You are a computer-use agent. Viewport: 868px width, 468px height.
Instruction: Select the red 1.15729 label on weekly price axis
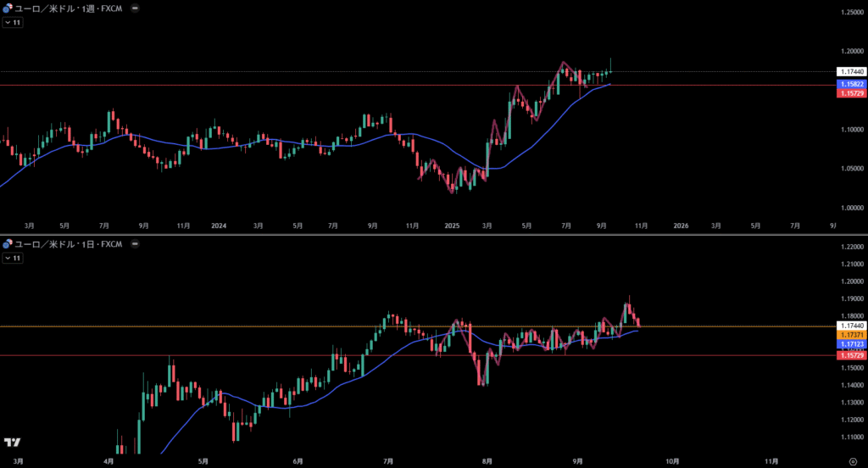850,93
